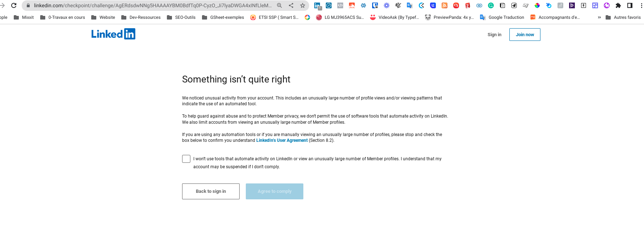Open the 0-Travaux en cours bookmark folder
The image size is (644, 233).
click(63, 17)
